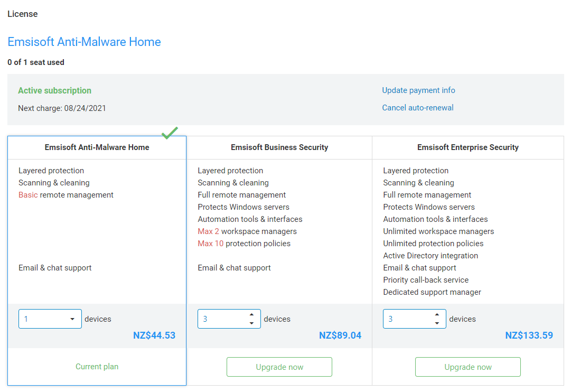Select the NZ$44.53 price text
The image size is (571, 392).
click(154, 335)
